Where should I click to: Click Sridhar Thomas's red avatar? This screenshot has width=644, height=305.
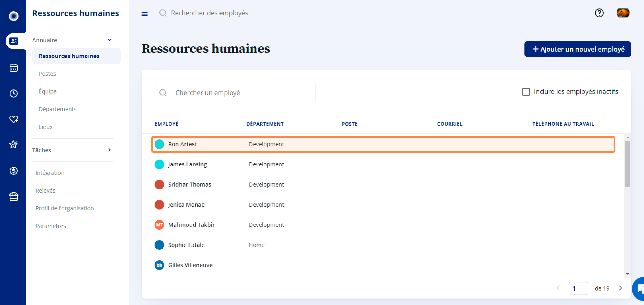coord(159,185)
